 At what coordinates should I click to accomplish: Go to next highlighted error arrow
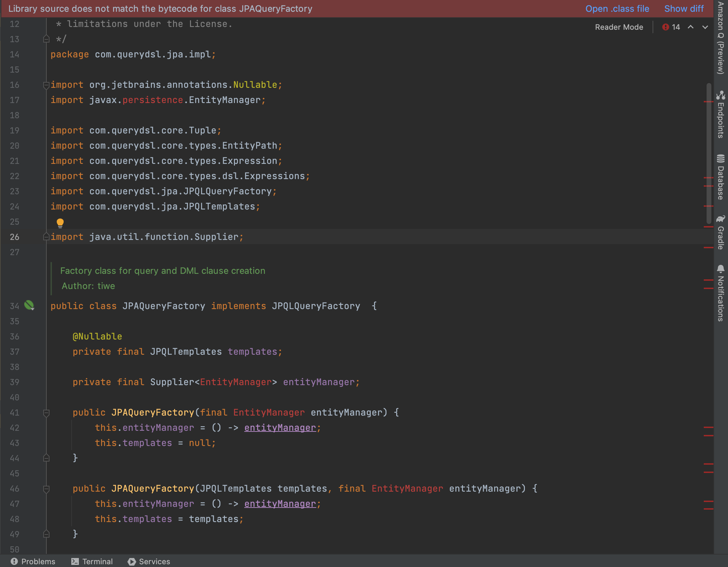[x=705, y=27]
